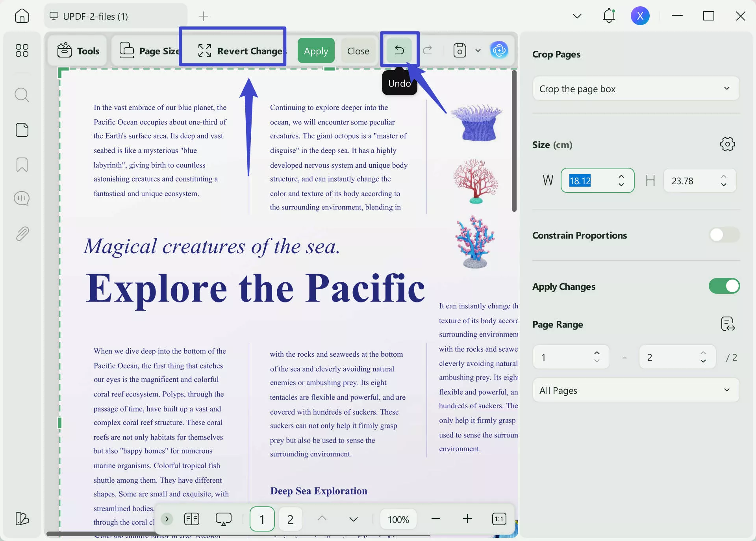Increase width with the W stepper arrow

(x=621, y=177)
